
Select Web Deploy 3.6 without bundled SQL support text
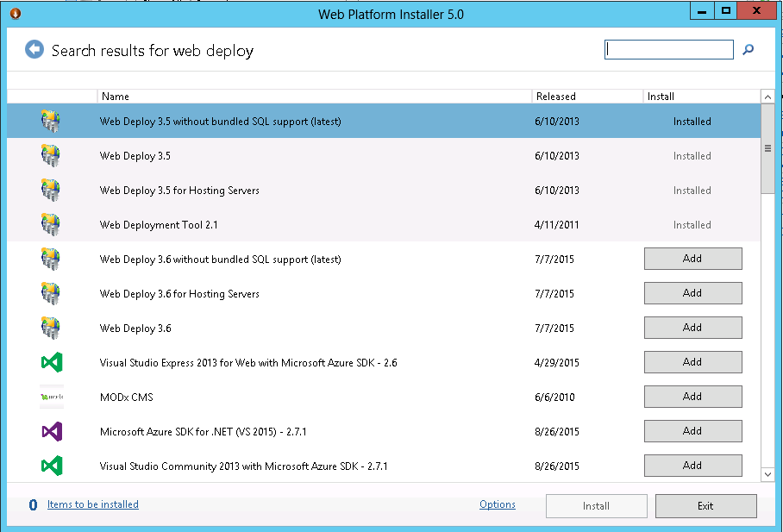[220, 260]
